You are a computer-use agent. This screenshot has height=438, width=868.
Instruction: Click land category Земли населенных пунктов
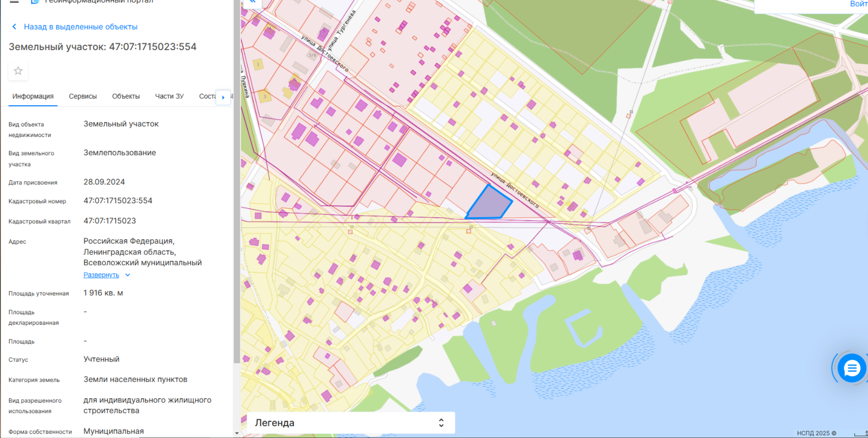tap(135, 379)
